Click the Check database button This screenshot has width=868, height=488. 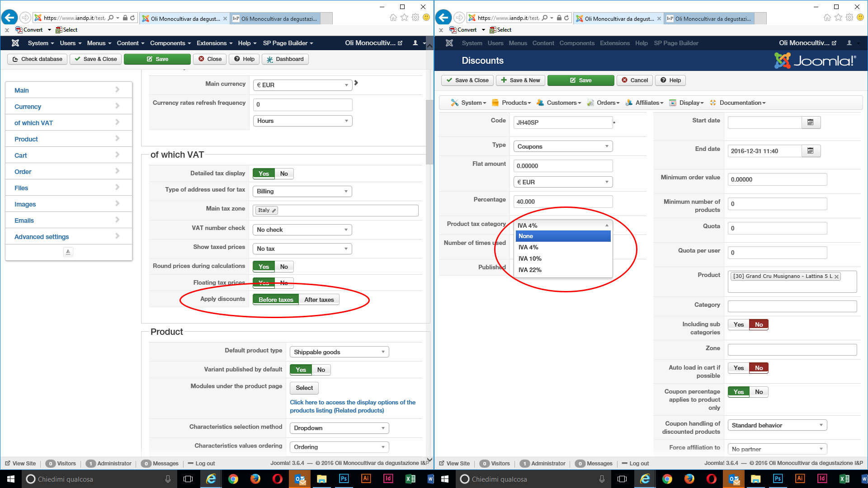pyautogui.click(x=38, y=59)
